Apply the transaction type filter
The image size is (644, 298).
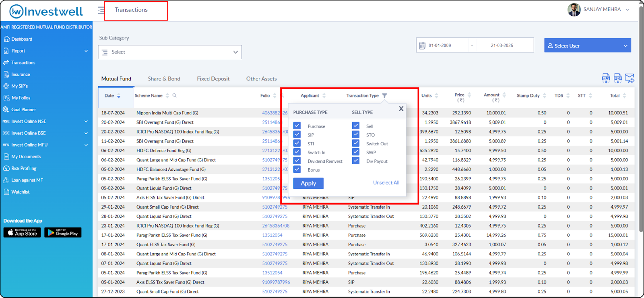click(308, 183)
